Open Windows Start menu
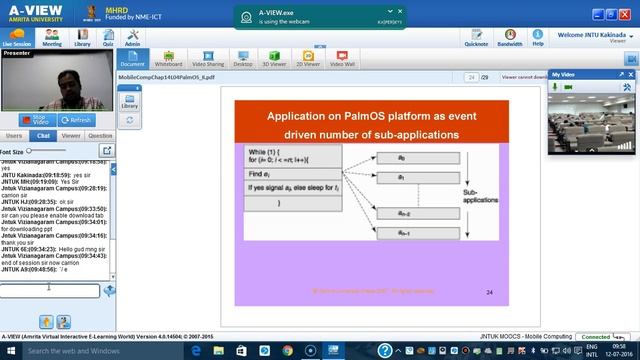Viewport: 640px width, 360px height. [11, 351]
